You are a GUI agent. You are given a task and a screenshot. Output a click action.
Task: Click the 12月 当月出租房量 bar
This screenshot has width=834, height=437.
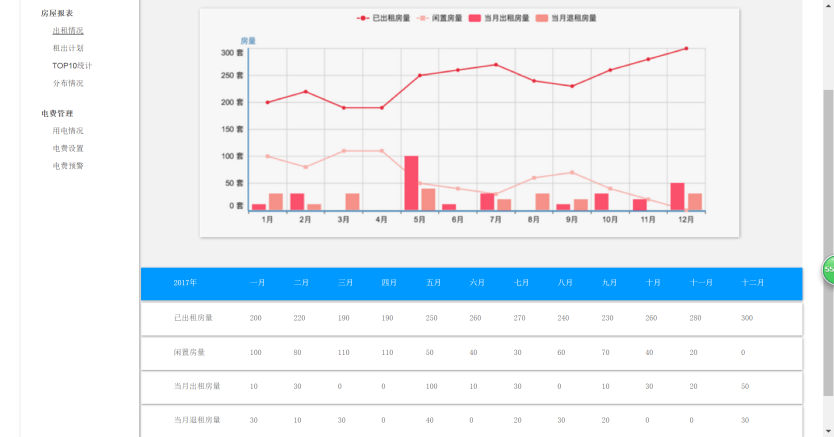pyautogui.click(x=677, y=197)
